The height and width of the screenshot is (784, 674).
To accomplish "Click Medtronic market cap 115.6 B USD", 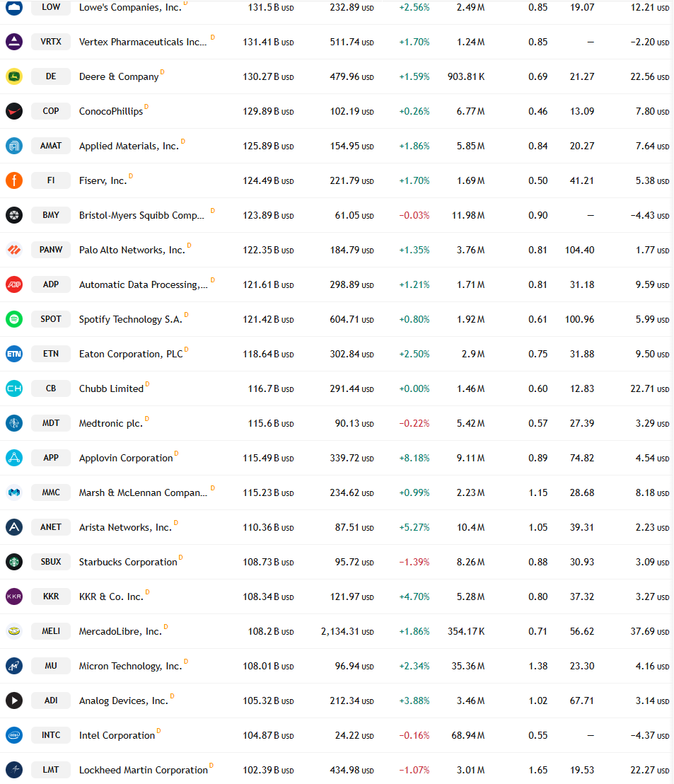I will click(x=271, y=424).
